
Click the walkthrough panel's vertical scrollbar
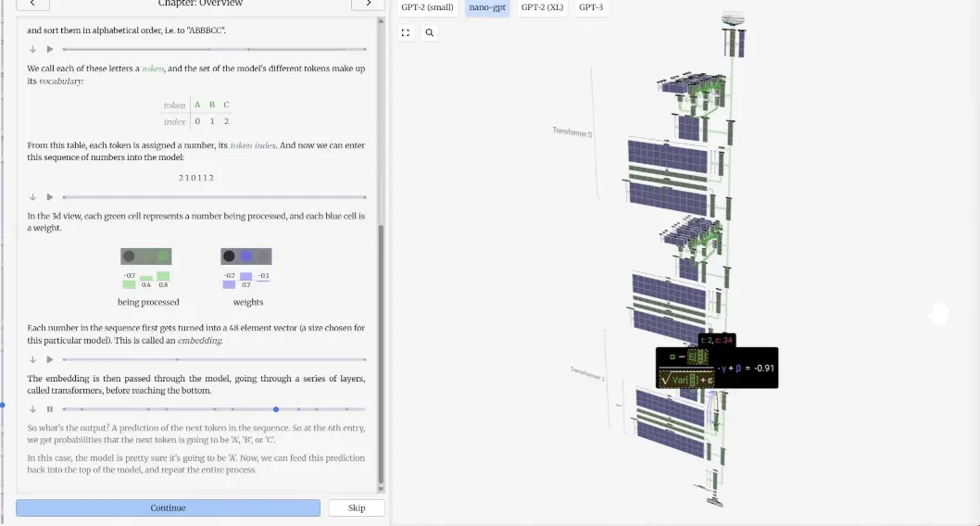[381, 352]
